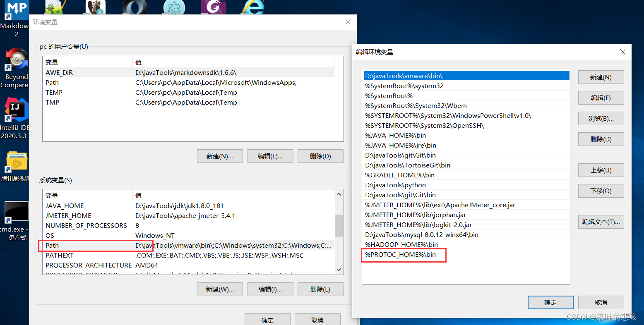
Task: Select the OS Windows_NT variable row
Action: [188, 235]
